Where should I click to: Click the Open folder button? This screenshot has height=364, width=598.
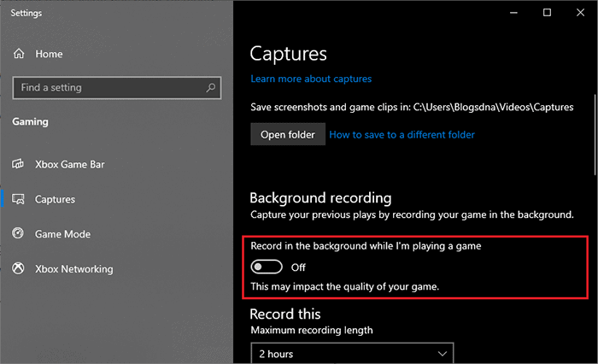288,134
